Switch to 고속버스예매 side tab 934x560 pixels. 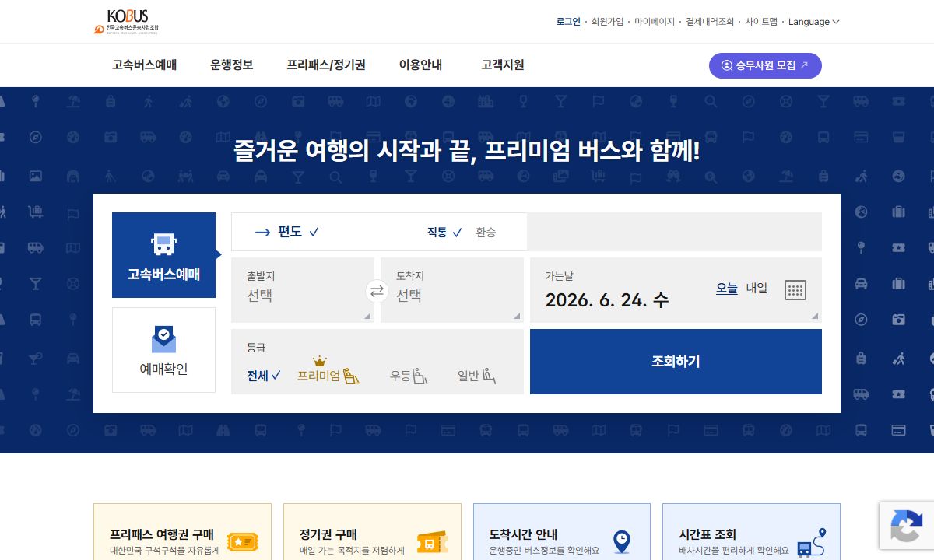(x=163, y=255)
